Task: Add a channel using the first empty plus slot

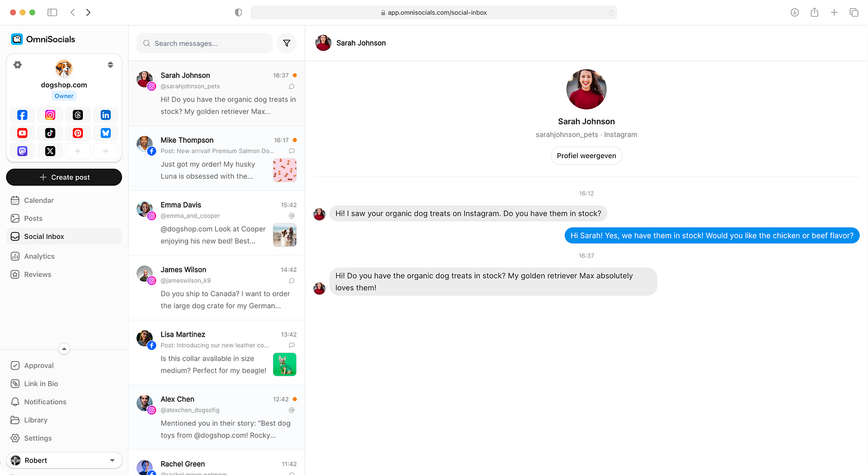Action: [78, 151]
